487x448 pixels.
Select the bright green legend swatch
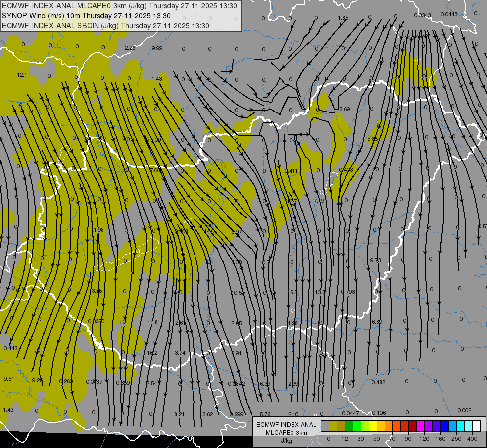point(357,426)
